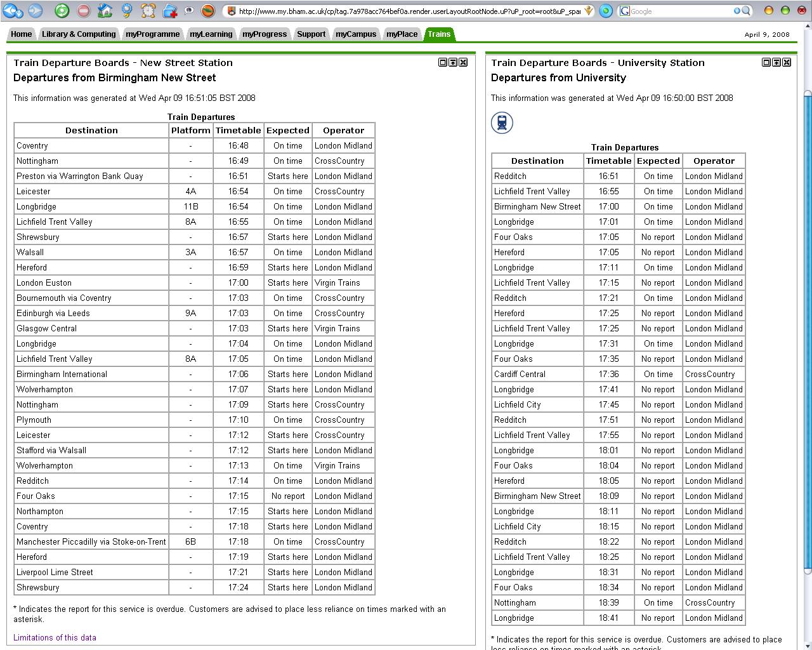
Task: Click platform '6B' in the Manchester row
Action: click(190, 541)
